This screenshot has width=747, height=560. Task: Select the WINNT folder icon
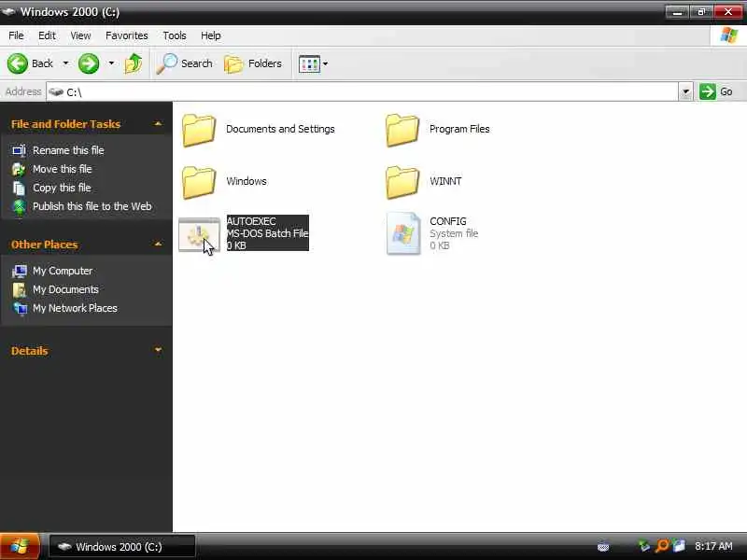(402, 182)
